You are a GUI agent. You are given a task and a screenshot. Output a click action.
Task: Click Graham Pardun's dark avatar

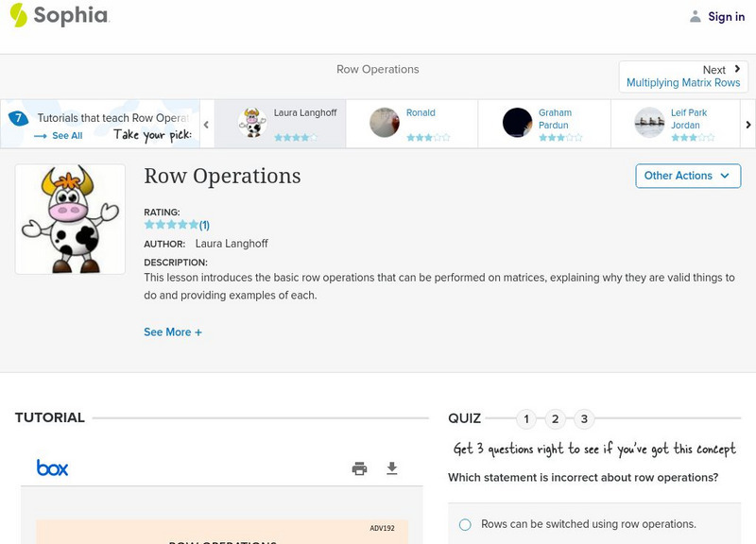517,123
